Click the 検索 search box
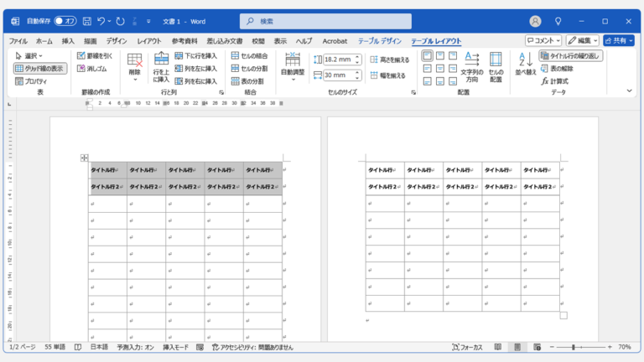This screenshot has height=362, width=644. point(325,21)
